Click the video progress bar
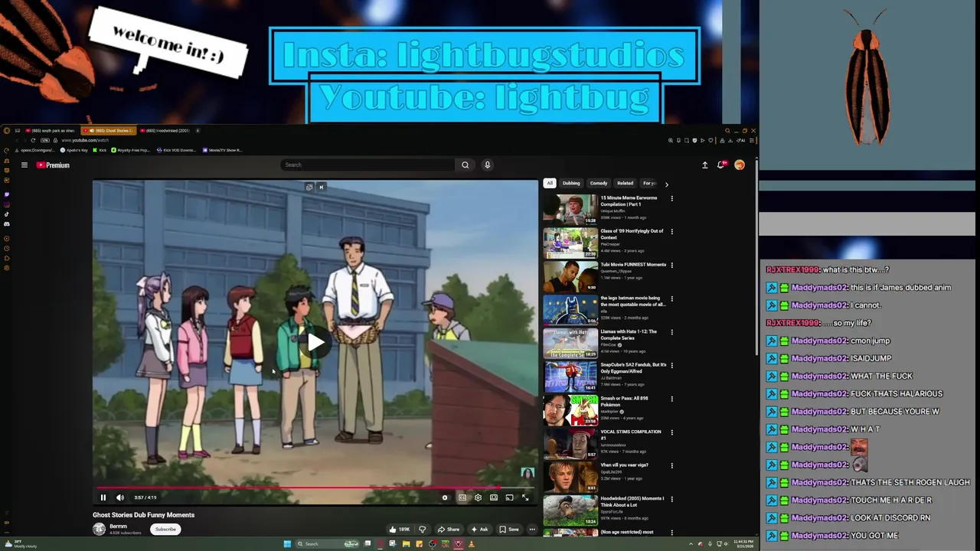Image resolution: width=980 pixels, height=551 pixels. pyautogui.click(x=315, y=487)
